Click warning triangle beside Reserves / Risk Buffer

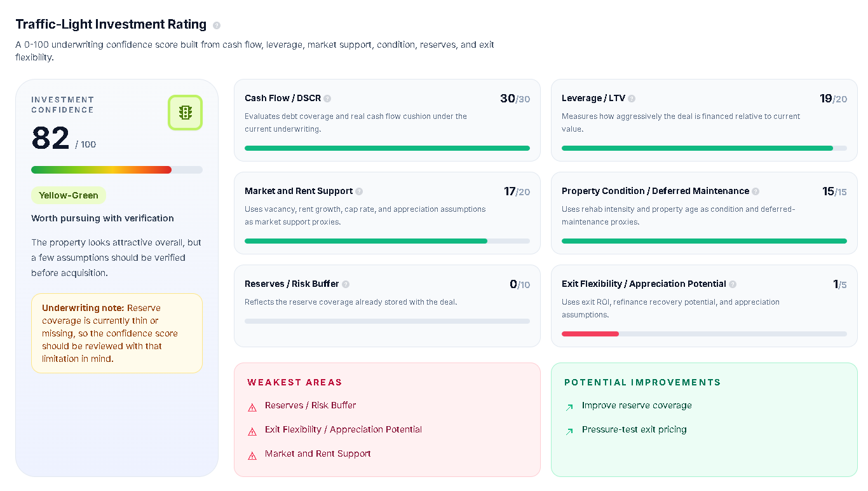point(251,406)
